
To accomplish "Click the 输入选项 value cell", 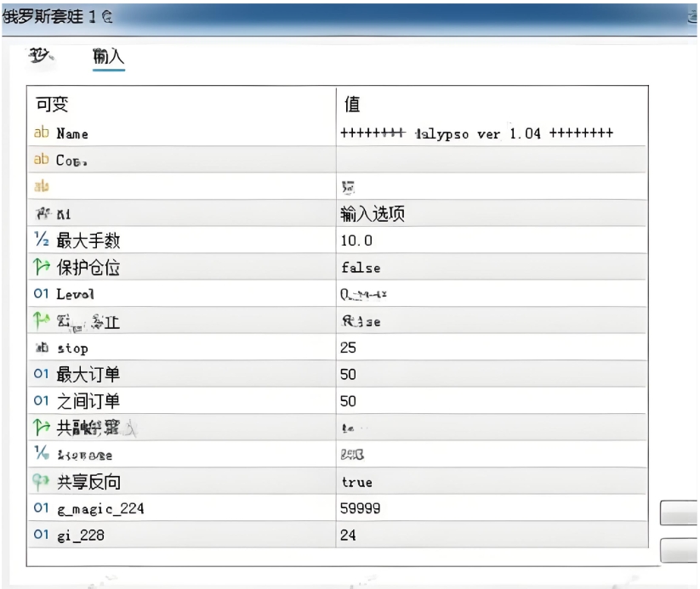I will click(373, 213).
